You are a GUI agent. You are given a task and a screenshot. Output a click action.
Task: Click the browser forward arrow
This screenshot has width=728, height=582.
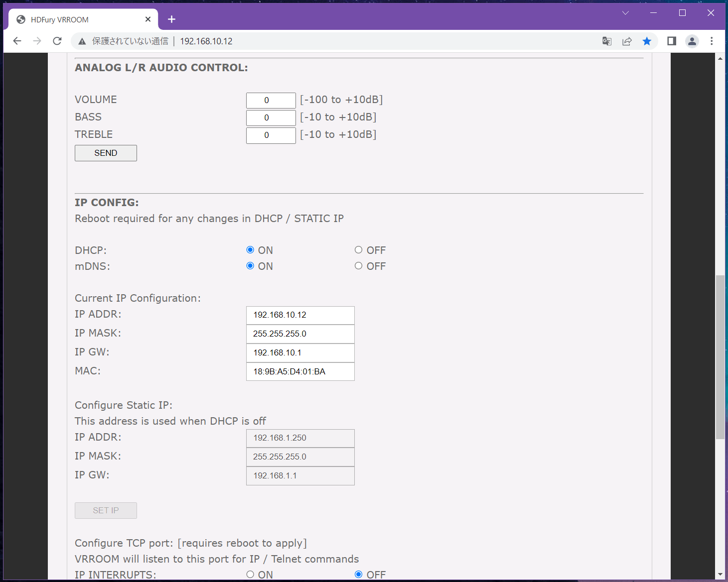point(37,41)
